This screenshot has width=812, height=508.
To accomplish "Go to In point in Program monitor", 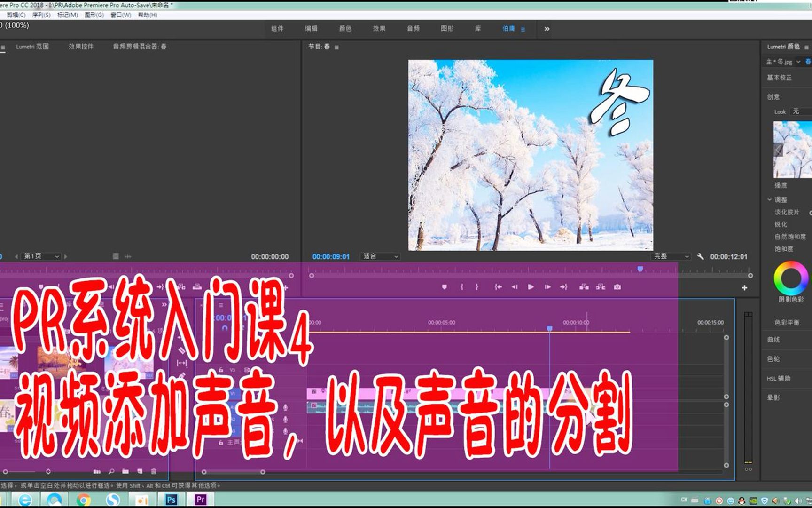I will pyautogui.click(x=498, y=287).
